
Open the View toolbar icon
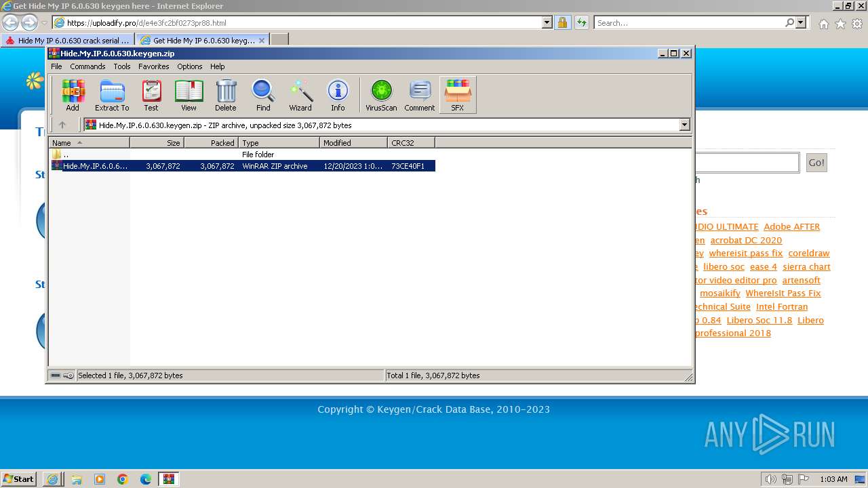(189, 94)
